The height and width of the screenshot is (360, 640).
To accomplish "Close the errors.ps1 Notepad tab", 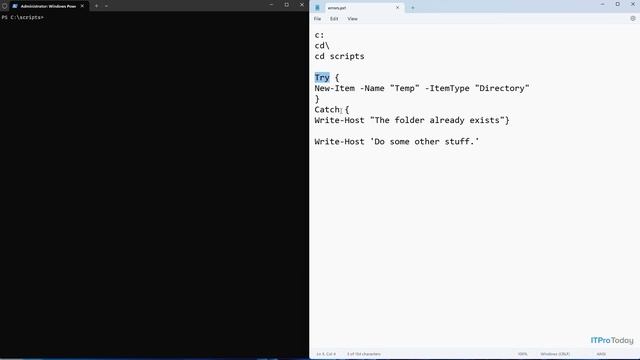I will click(x=397, y=7).
